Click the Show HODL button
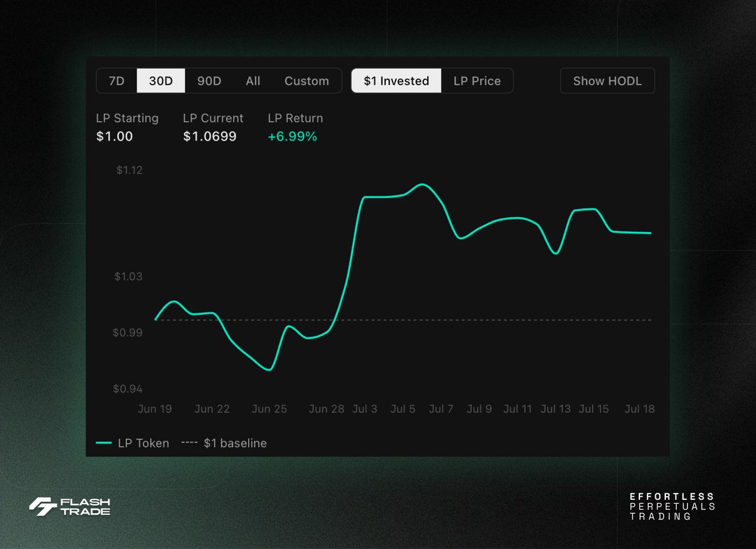The height and width of the screenshot is (549, 756). click(607, 81)
